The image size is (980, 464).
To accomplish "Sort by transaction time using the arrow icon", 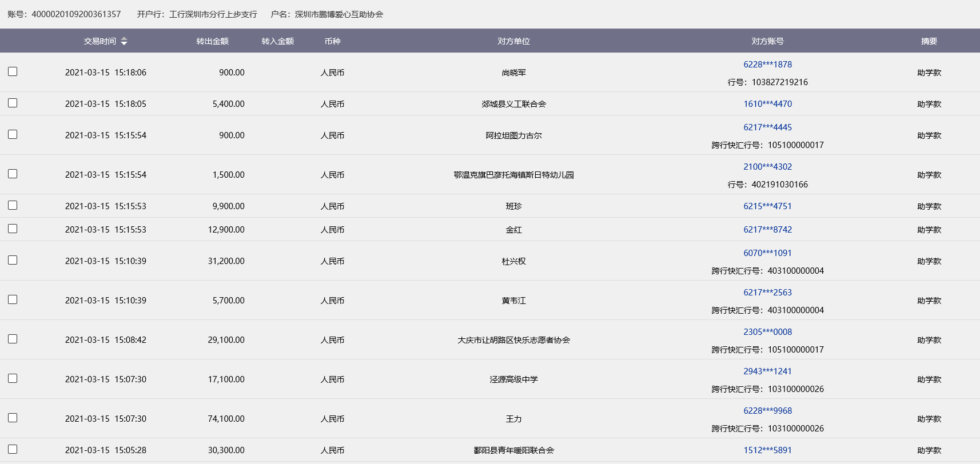I will click(124, 41).
